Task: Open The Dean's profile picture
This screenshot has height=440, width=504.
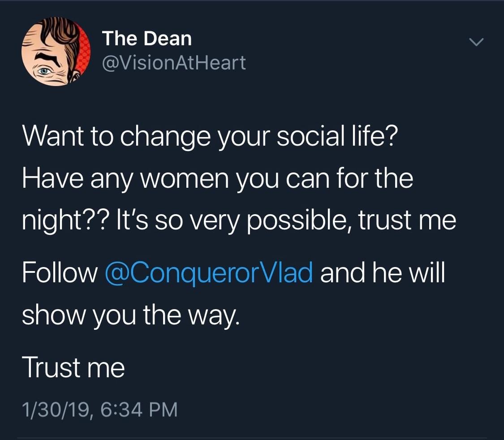Action: (56, 52)
